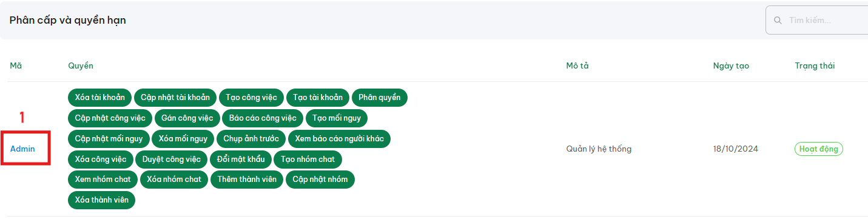
Task: Click the Hoạt động status badge
Action: (x=819, y=149)
